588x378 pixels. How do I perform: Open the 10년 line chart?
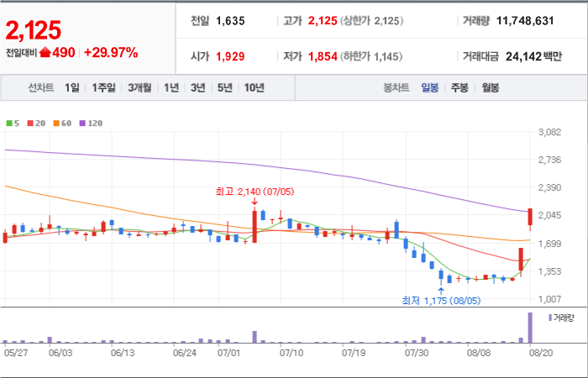pyautogui.click(x=255, y=88)
